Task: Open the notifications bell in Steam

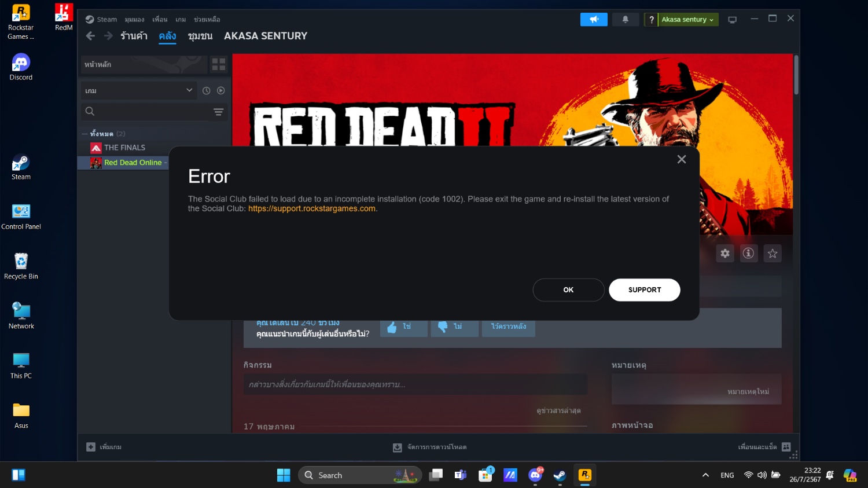Action: [626, 19]
